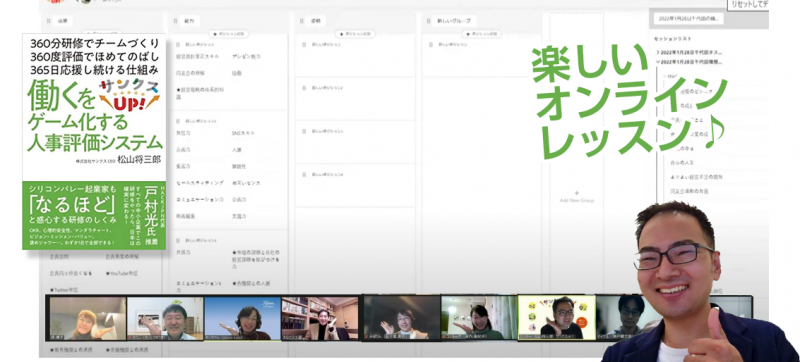Select the SNSスキル skill

point(243,133)
